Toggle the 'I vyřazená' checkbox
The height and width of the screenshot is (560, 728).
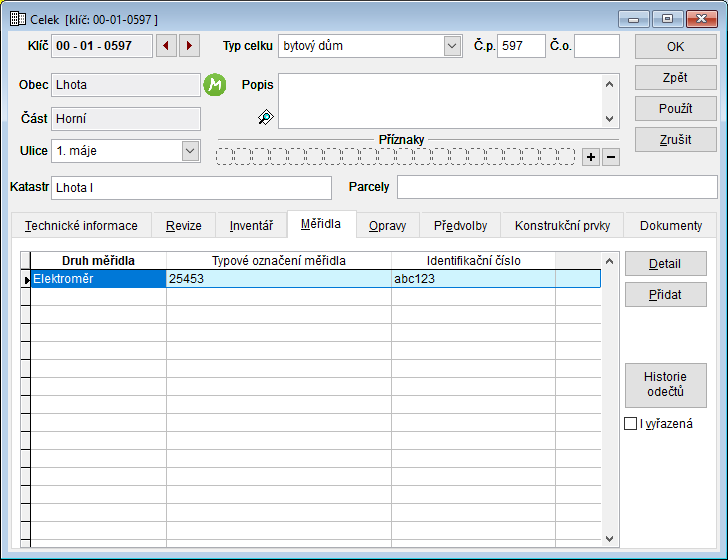point(630,424)
